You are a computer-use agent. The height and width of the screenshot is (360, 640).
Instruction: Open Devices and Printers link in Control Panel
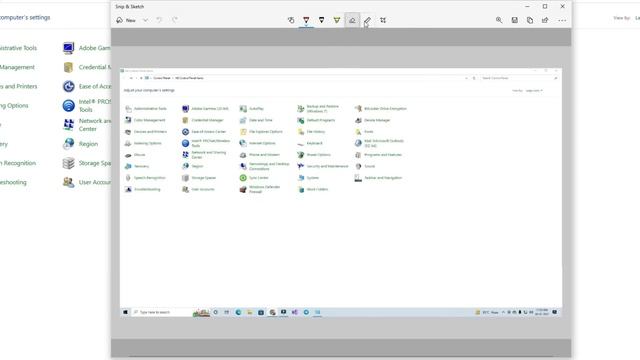tap(18, 87)
